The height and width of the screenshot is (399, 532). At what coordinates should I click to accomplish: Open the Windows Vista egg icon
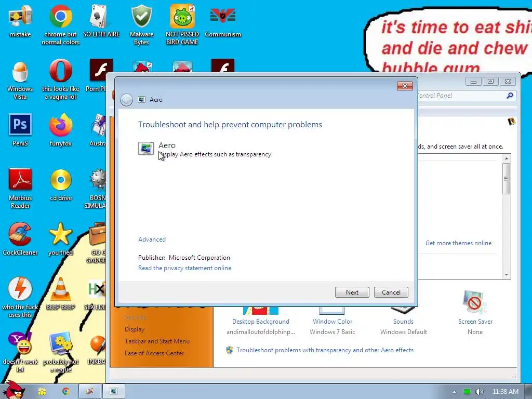(20, 80)
